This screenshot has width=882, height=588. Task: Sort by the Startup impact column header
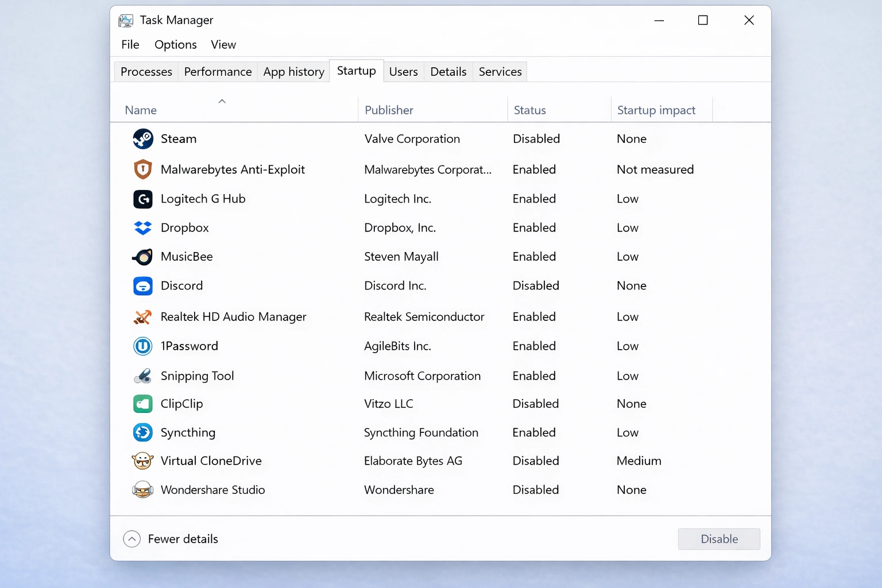(656, 110)
